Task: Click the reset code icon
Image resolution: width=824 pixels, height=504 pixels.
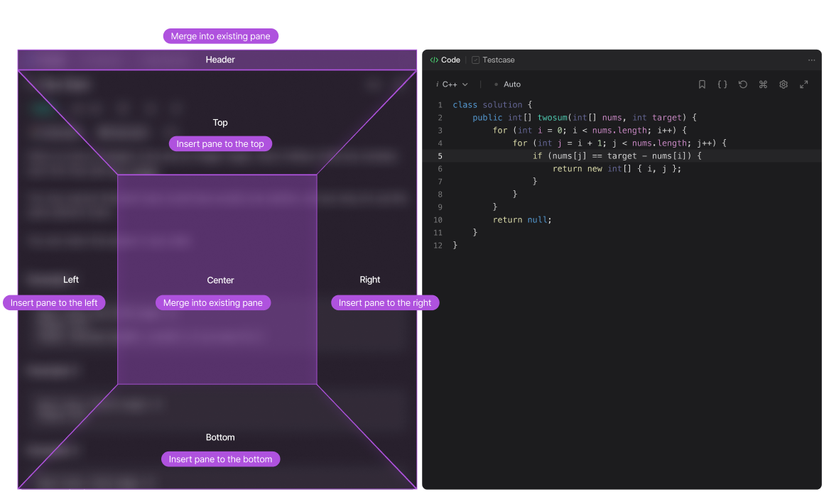Action: pos(742,84)
